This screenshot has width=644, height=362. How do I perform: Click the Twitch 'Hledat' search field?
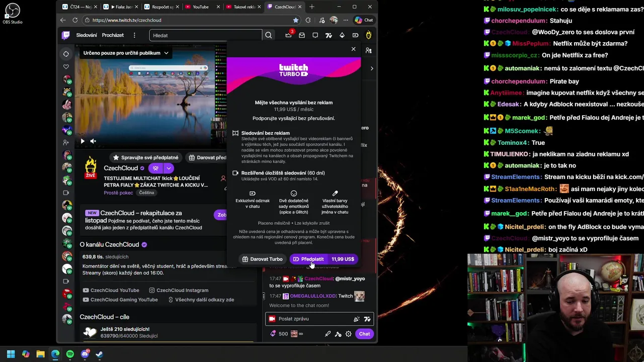pos(205,35)
